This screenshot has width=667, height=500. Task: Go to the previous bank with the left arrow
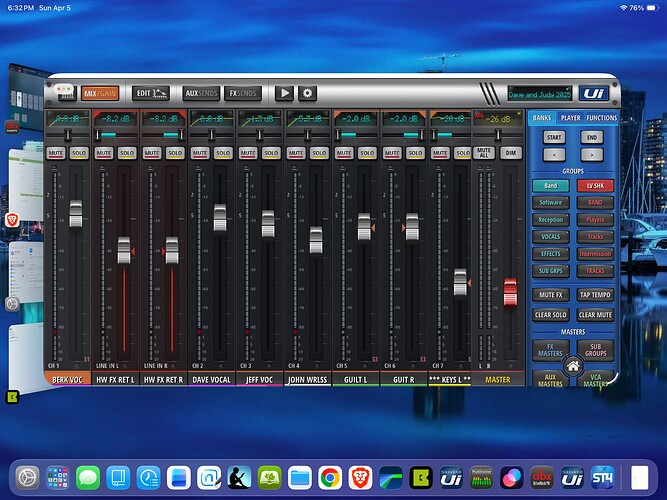point(554,155)
